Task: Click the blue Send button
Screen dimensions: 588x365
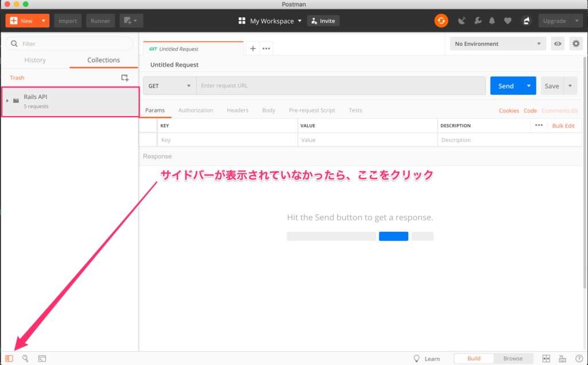Action: tap(505, 86)
